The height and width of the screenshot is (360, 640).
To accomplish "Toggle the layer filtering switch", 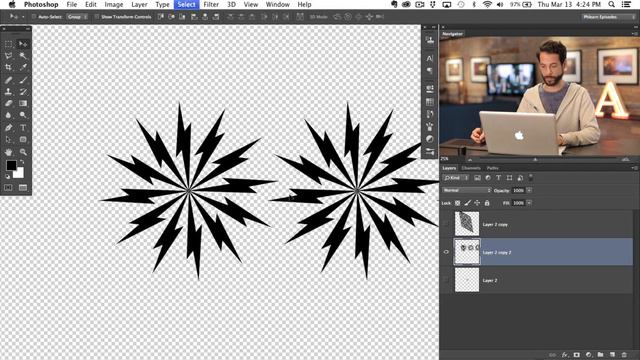I will [x=531, y=178].
